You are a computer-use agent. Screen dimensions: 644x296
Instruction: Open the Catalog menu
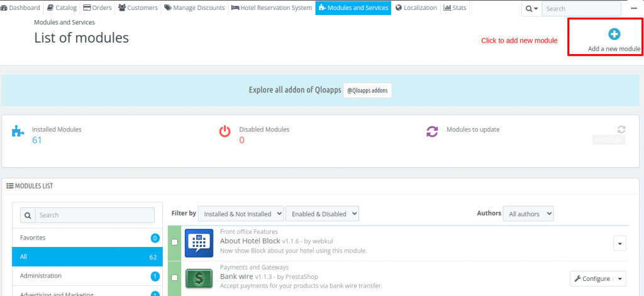(62, 8)
